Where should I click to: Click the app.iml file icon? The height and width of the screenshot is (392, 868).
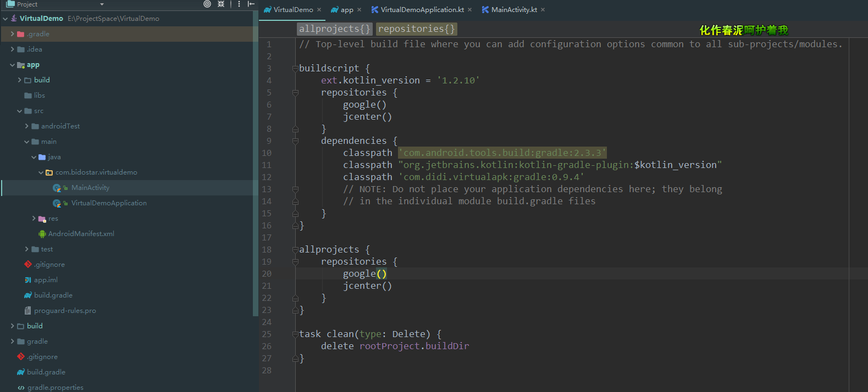click(x=28, y=280)
